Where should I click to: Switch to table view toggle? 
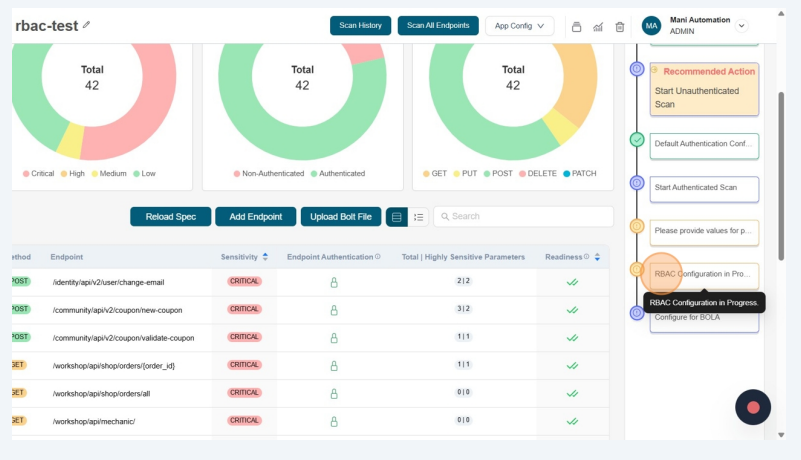tap(397, 217)
